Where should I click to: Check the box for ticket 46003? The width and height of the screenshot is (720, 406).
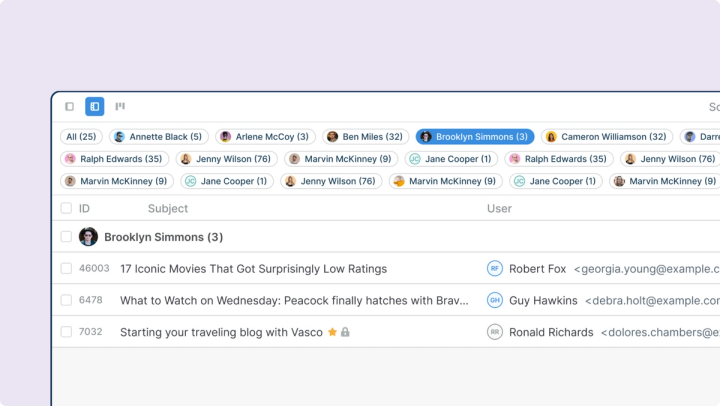pos(66,269)
